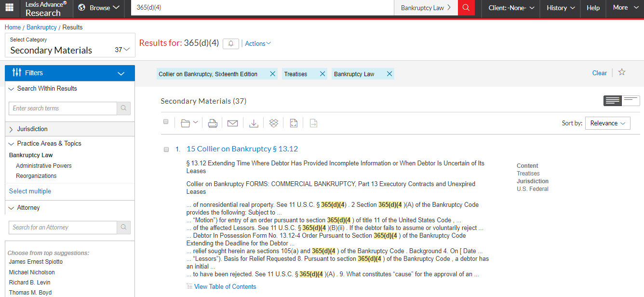
Task: Switch to full results list view
Action: 613,101
